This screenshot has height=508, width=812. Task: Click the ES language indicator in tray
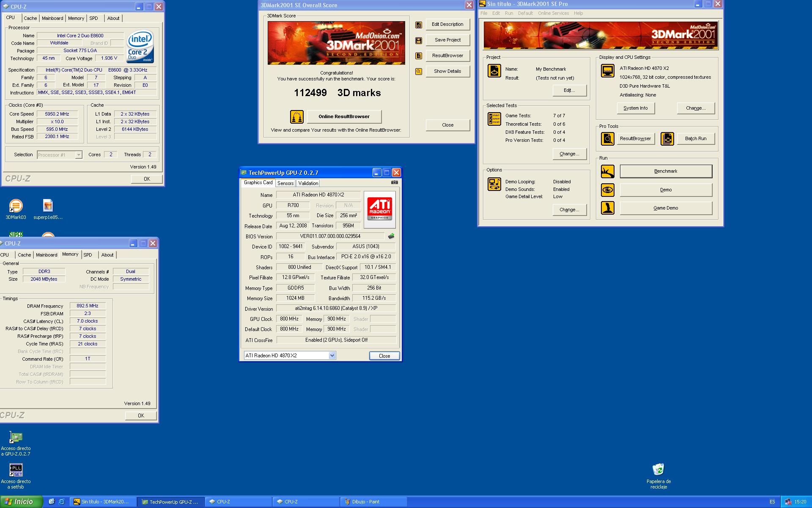tap(772, 502)
